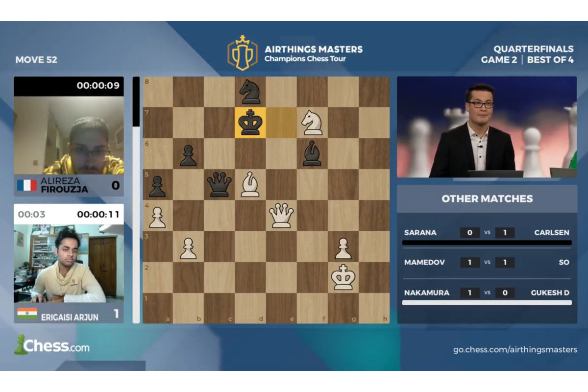Viewport: 588px width, 392px height.
Task: Click the 'QUARTERFINALS' heading
Action: click(533, 49)
